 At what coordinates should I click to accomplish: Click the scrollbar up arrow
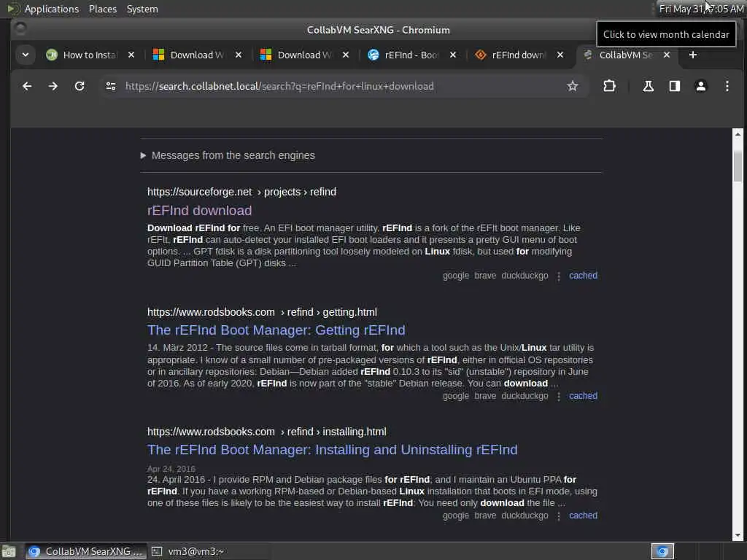pyautogui.click(x=738, y=134)
